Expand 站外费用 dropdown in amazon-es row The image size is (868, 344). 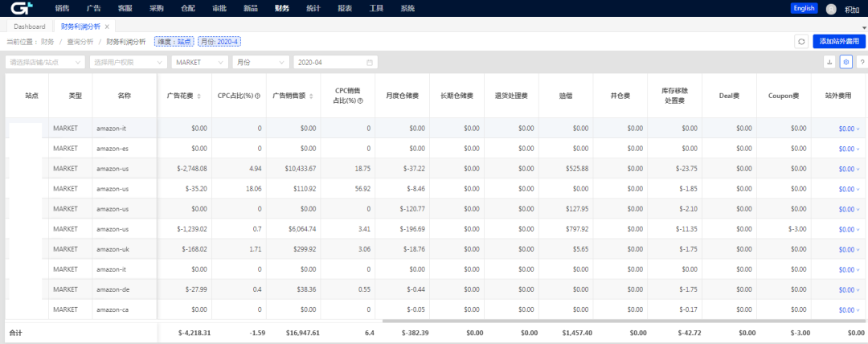click(850, 149)
